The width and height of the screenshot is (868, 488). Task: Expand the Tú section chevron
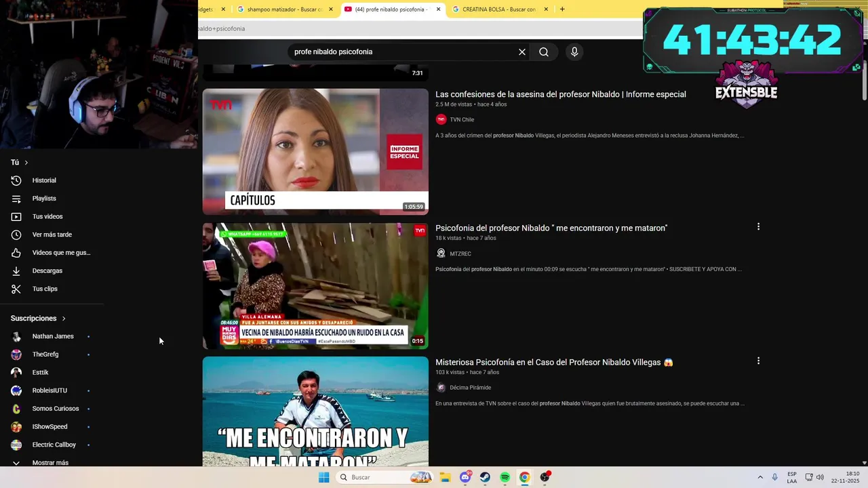[26, 163]
